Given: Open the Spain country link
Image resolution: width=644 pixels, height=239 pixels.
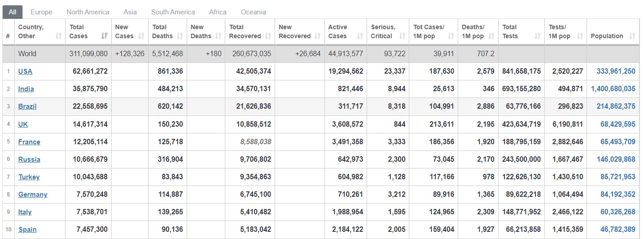Looking at the screenshot, I should (x=27, y=229).
